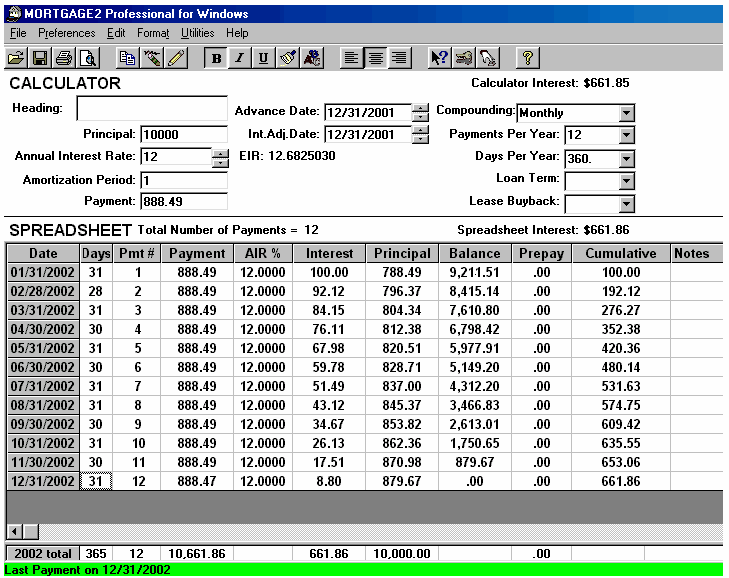
Task: Toggle Underline formatting button
Action: 263,58
